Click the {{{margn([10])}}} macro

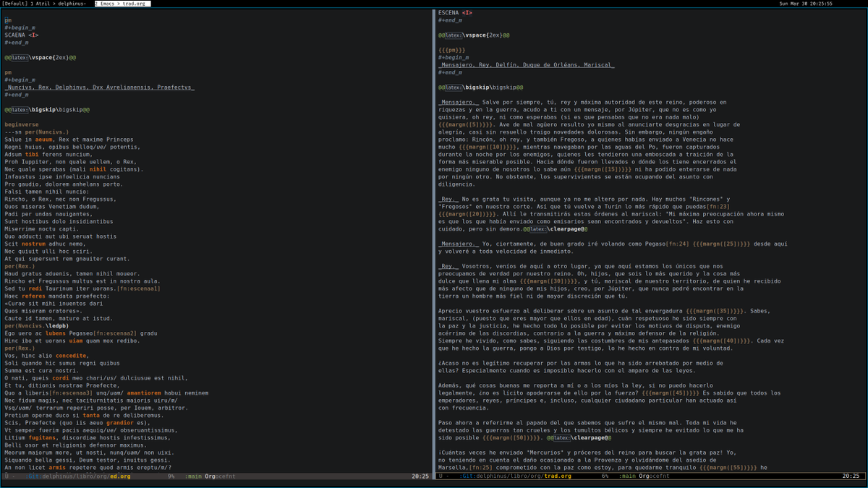coord(489,147)
